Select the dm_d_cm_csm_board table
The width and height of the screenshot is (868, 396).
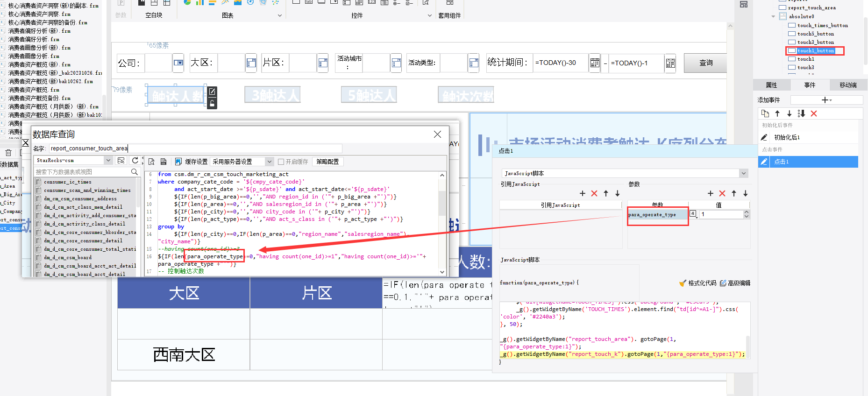point(68,257)
